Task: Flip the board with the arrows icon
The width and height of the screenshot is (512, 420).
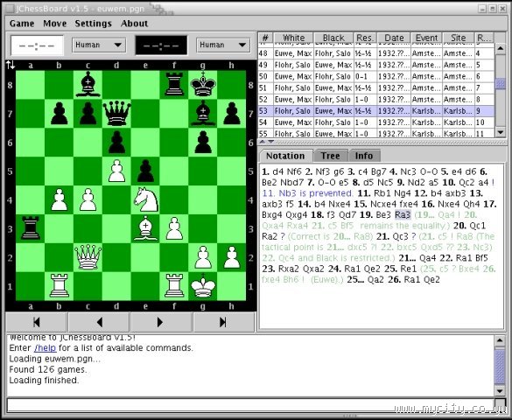Action: tap(11, 65)
